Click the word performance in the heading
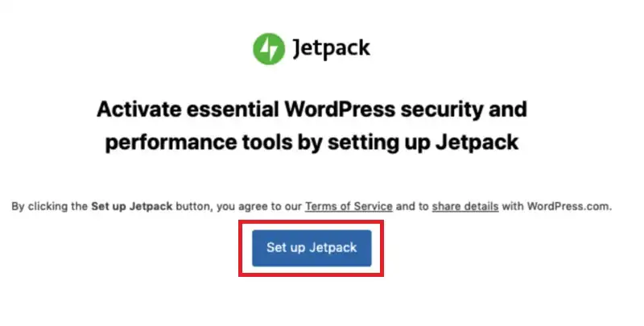The height and width of the screenshot is (326, 644). (171, 143)
